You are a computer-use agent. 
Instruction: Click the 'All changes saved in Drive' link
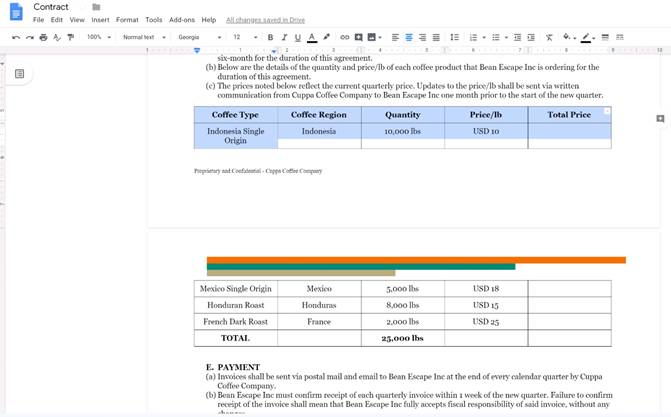265,20
